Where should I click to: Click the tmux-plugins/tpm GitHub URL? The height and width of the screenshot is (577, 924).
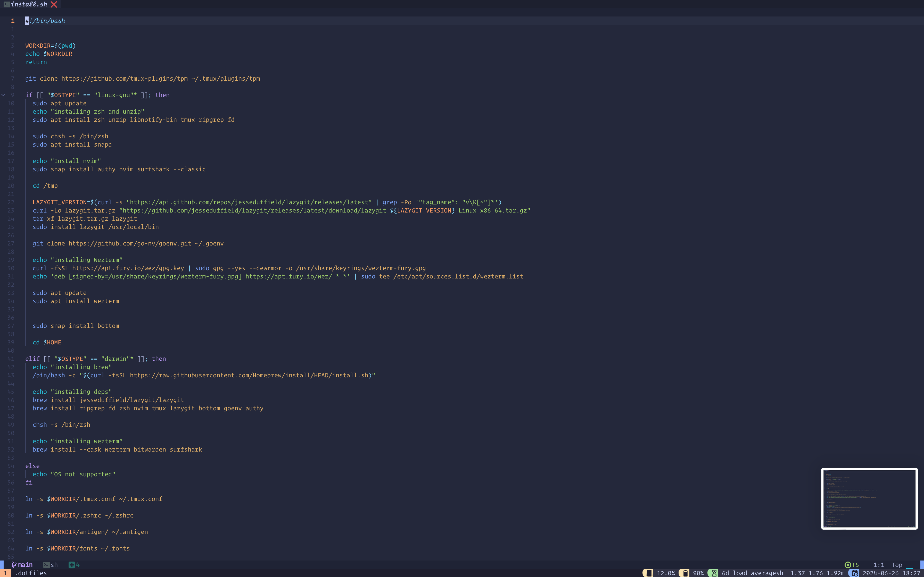[125, 79]
